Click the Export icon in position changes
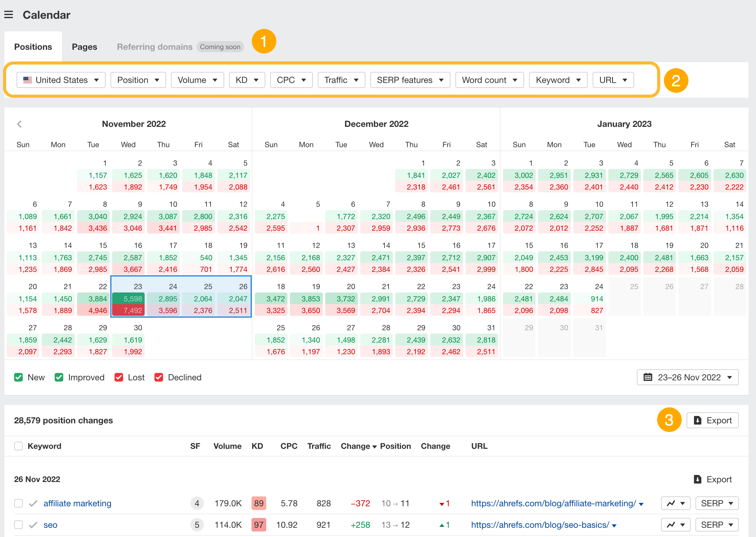 point(697,420)
